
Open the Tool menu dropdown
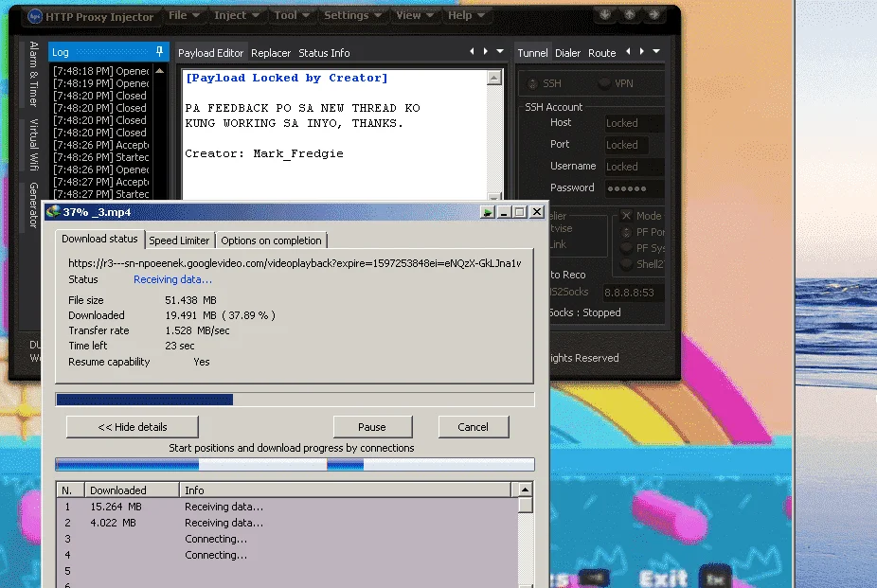(x=292, y=16)
